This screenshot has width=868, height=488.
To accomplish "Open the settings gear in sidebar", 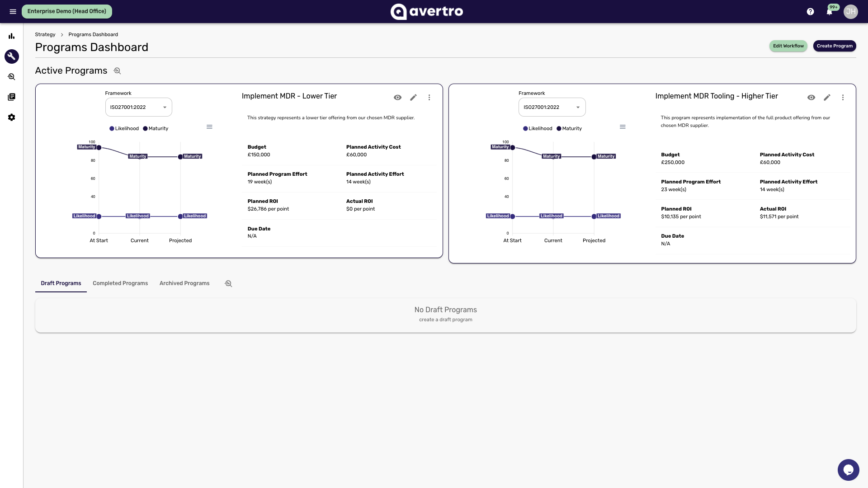I will pyautogui.click(x=12, y=117).
